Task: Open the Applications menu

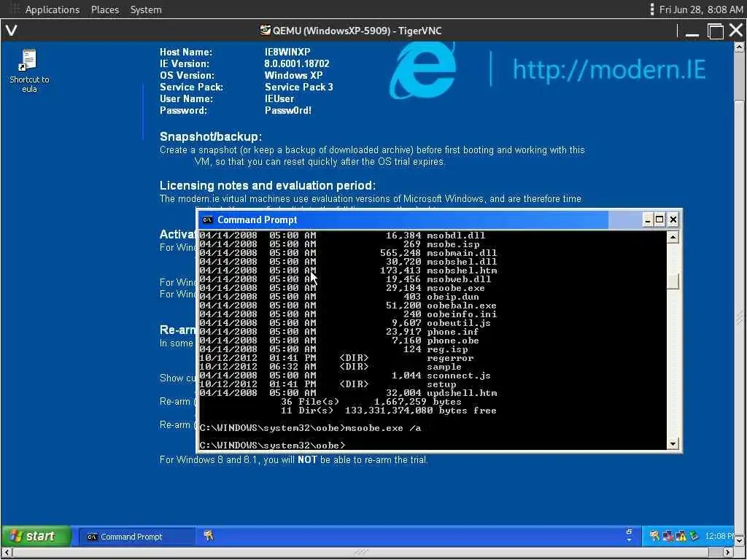Action: [x=53, y=9]
